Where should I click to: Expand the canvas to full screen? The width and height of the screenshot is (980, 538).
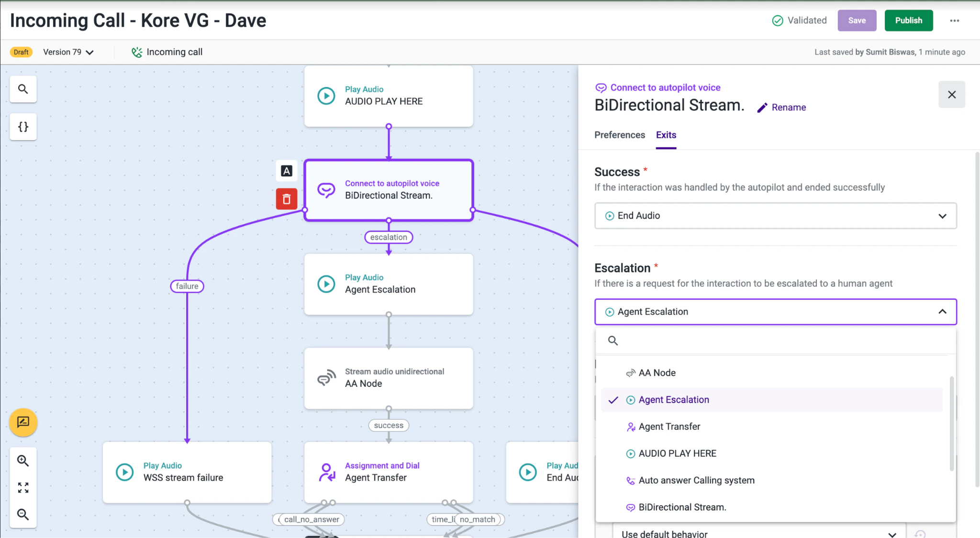pyautogui.click(x=22, y=487)
